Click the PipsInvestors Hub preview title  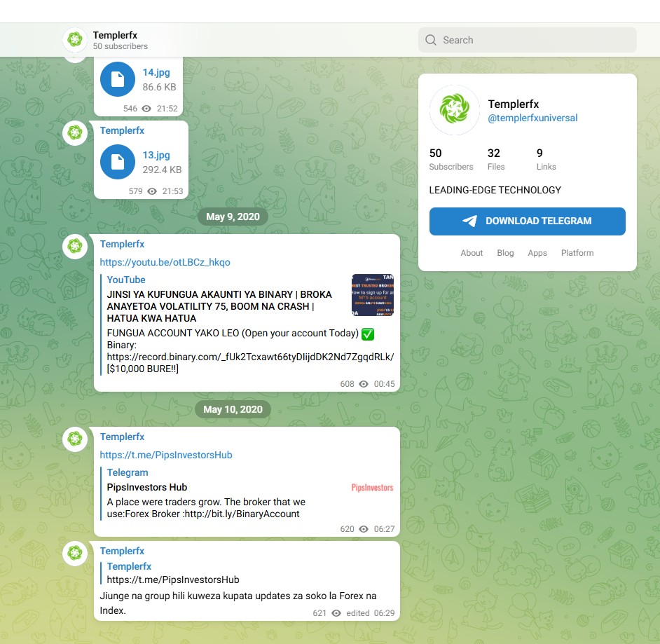tap(147, 488)
